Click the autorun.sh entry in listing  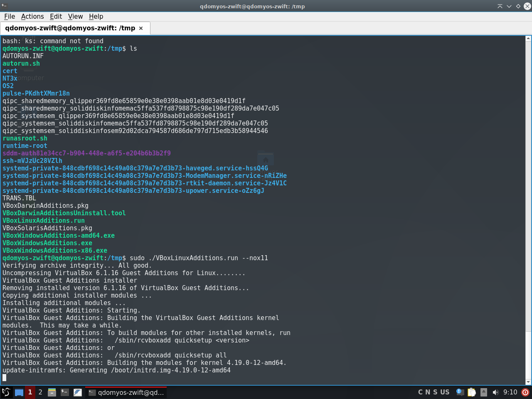(x=21, y=63)
